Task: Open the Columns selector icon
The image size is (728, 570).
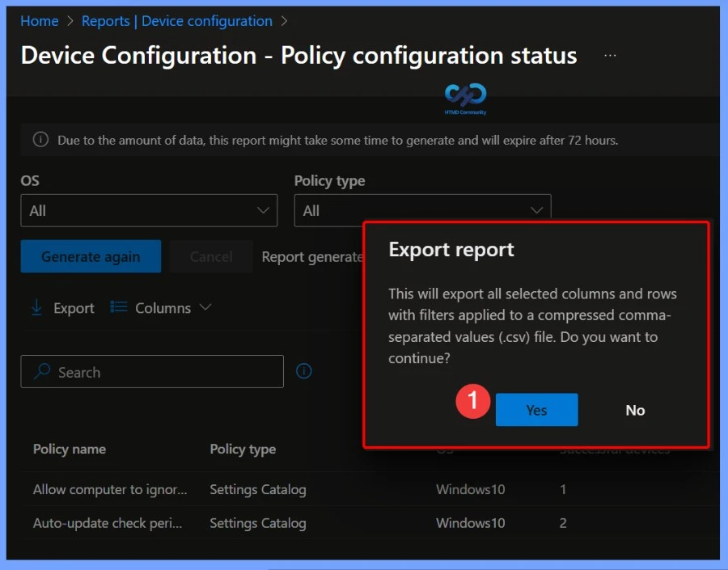Action: click(118, 307)
